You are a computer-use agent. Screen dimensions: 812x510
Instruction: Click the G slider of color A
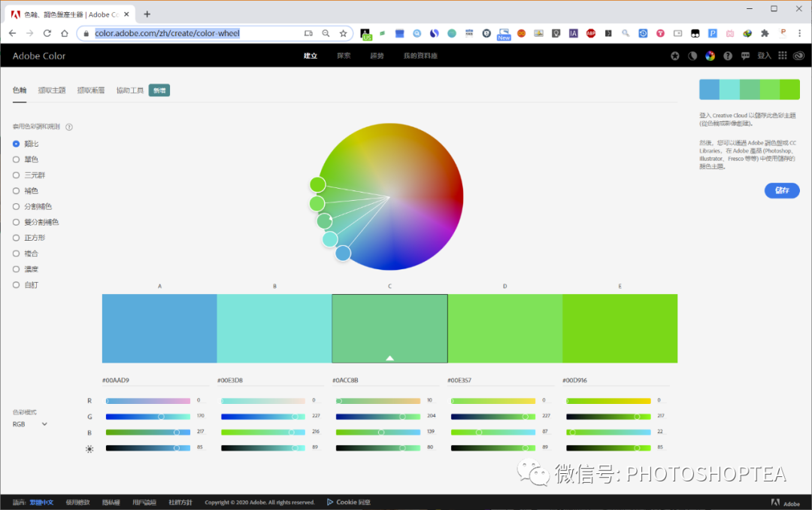[148, 417]
